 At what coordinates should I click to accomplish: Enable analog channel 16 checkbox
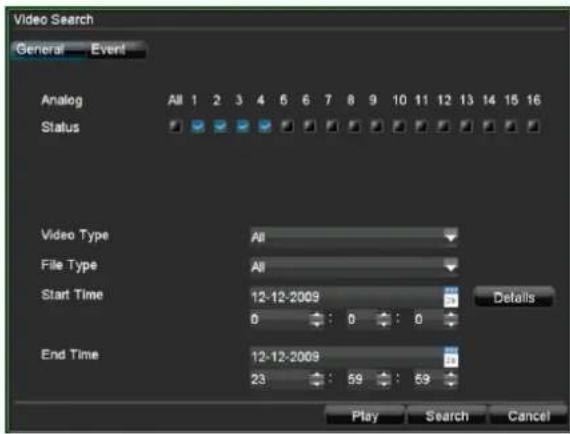coord(533,126)
